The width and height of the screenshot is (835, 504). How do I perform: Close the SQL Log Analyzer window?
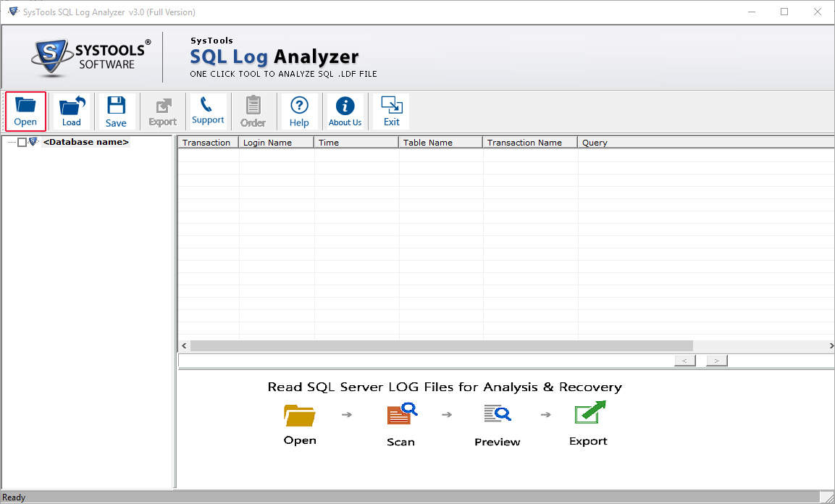[x=818, y=12]
